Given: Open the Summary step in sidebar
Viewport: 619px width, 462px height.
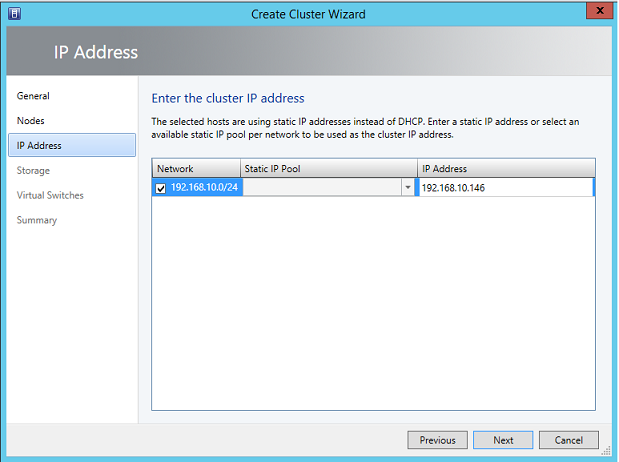Looking at the screenshot, I should [37, 221].
